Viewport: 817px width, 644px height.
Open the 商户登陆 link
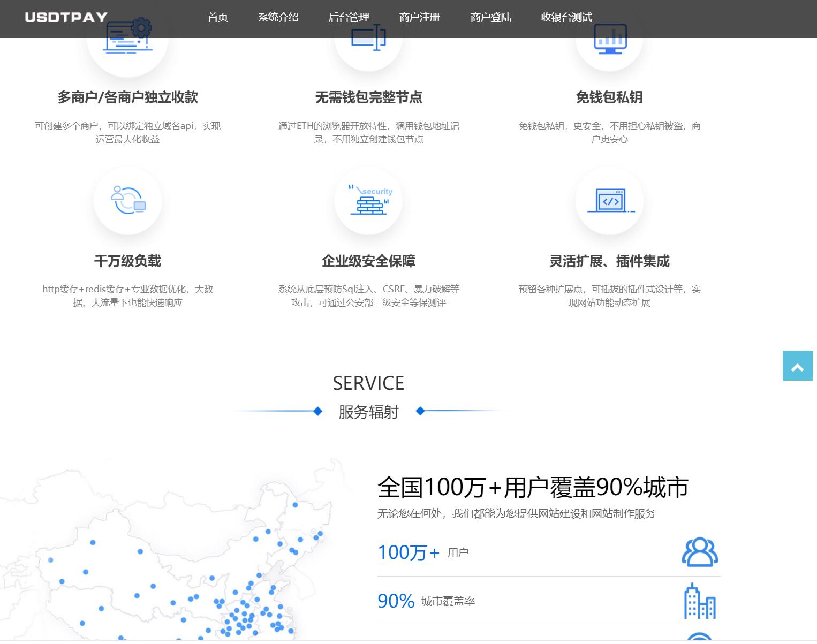491,17
